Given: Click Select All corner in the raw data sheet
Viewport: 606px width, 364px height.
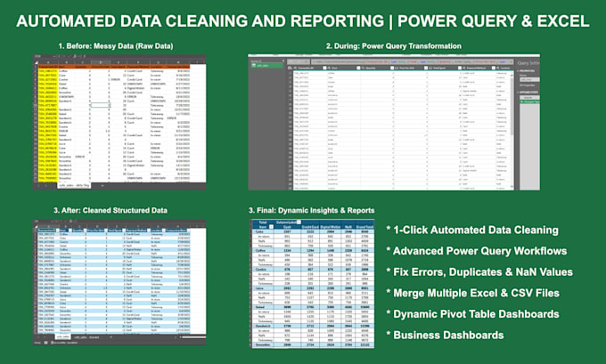Looking at the screenshot, I should 37,61.
